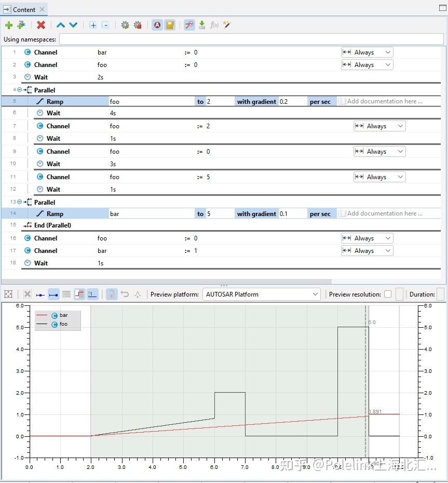The image size is (448, 483).
Task: Move step down with blue down arrow
Action: coord(73,25)
